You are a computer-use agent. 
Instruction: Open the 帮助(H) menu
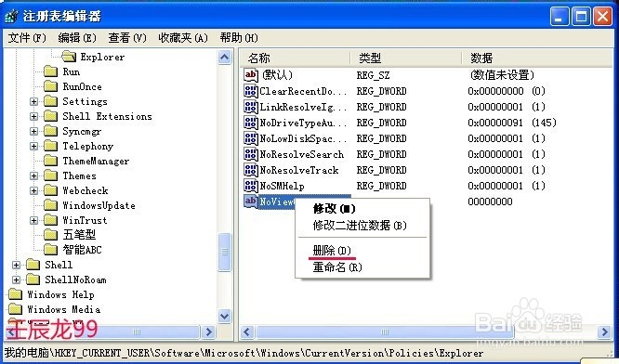pyautogui.click(x=239, y=38)
